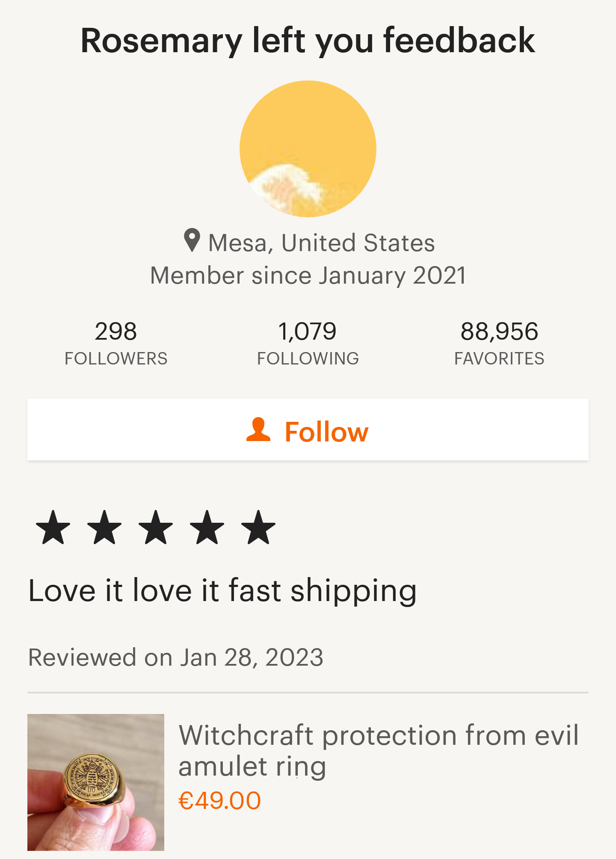Viewport: 616px width, 859px height.
Task: Click the "Rosemary left you feedback" heading
Action: [308, 41]
